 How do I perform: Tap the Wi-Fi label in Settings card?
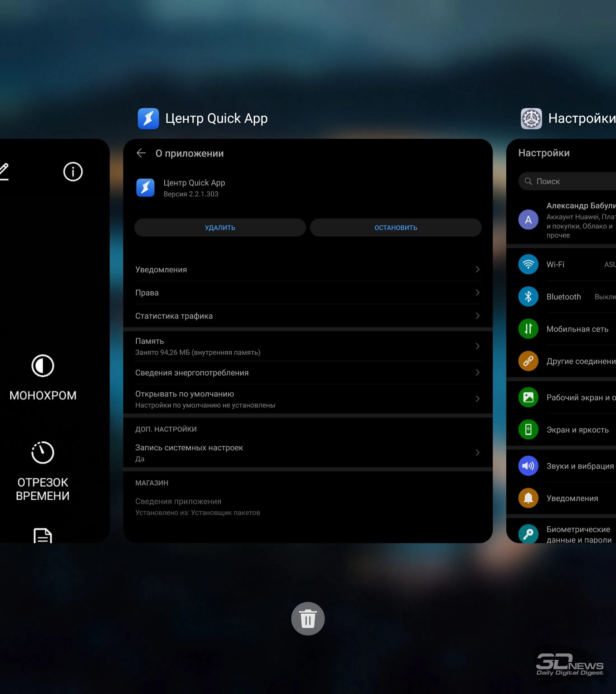pos(555,264)
